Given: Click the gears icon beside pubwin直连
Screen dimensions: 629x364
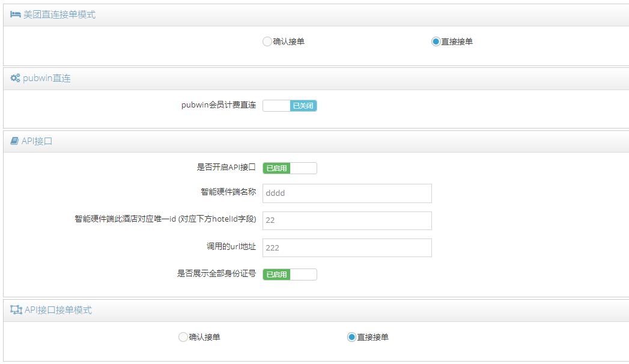Looking at the screenshot, I should point(15,77).
